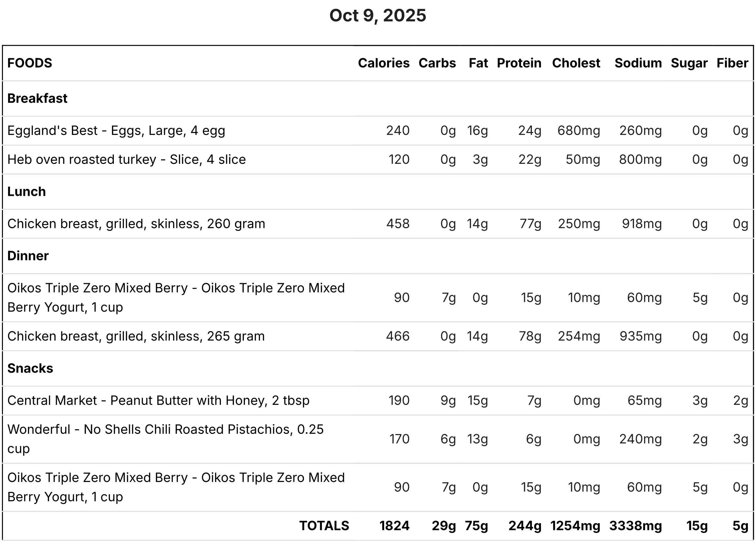Select the FOODS column header
The height and width of the screenshot is (547, 756).
pyautogui.click(x=30, y=63)
